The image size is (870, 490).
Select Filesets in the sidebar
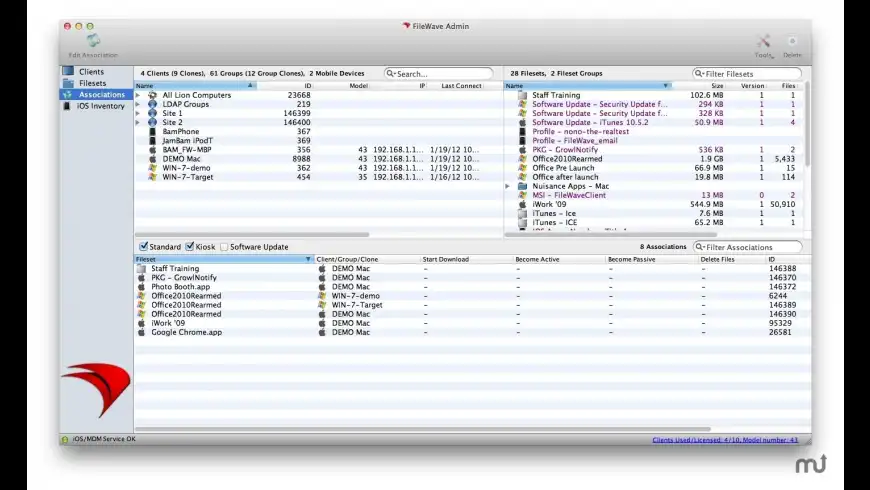pyautogui.click(x=92, y=83)
